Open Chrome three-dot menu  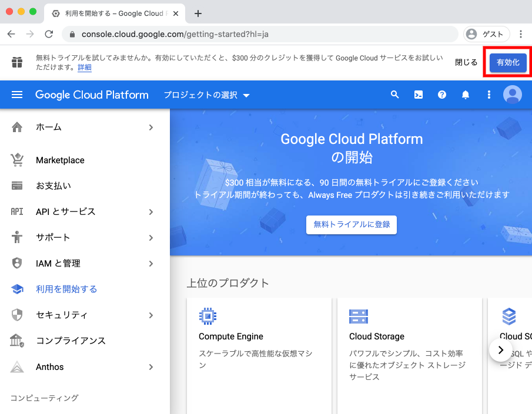[x=520, y=34]
